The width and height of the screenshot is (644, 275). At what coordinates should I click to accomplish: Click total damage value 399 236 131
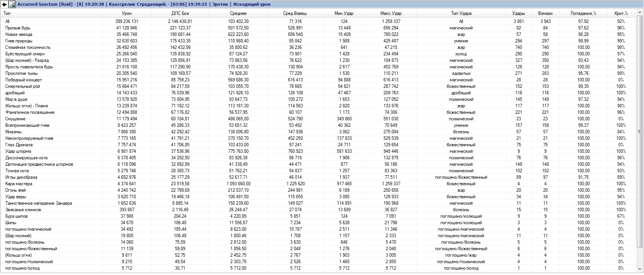pos(127,21)
